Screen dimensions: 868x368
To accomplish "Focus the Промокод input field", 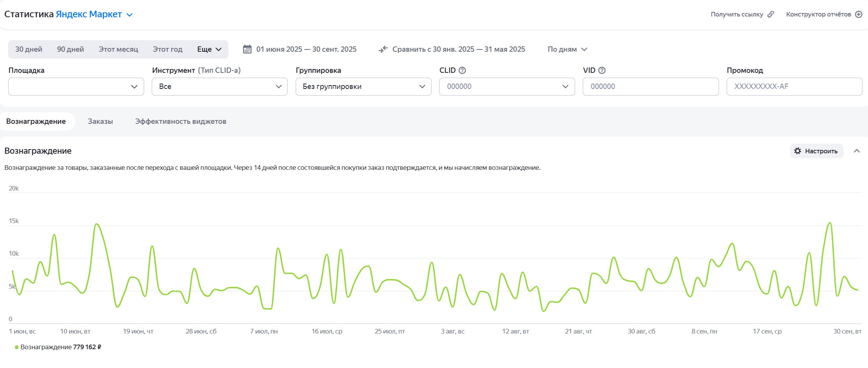I will point(794,87).
